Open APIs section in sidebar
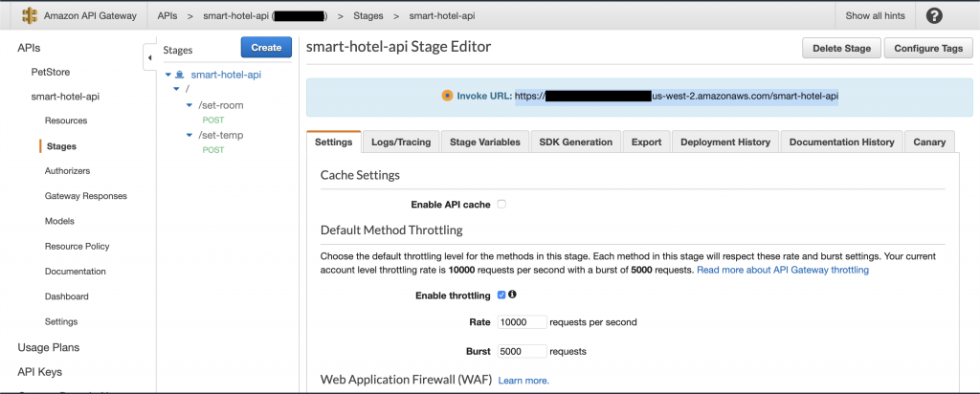This screenshot has height=394, width=980. pos(29,48)
